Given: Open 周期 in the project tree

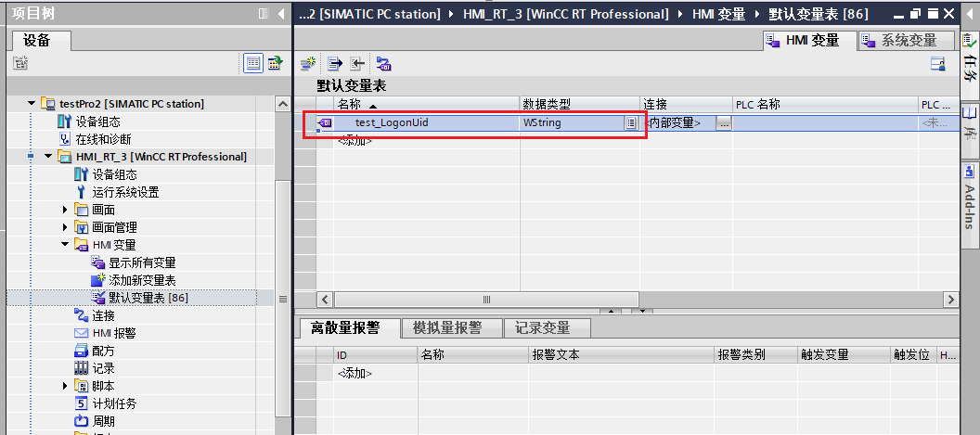Looking at the screenshot, I should pyautogui.click(x=103, y=421).
